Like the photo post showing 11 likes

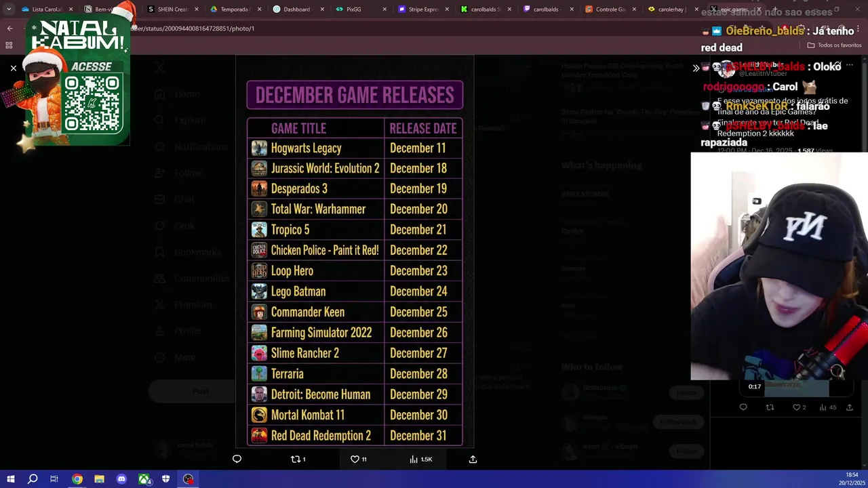358,459
